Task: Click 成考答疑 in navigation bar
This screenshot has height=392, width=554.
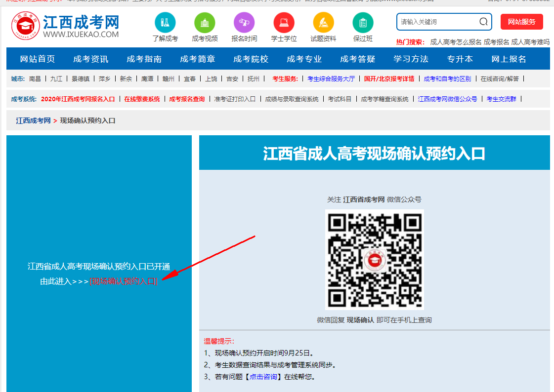Action: tap(358, 59)
